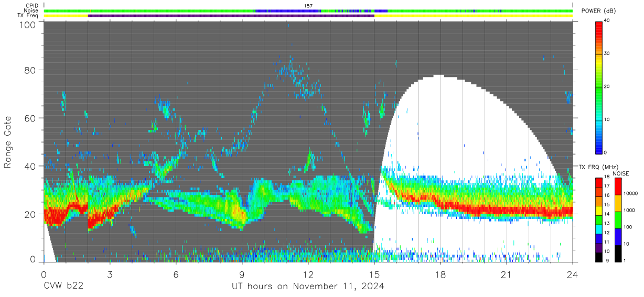Viewport: 644px width, 297px height.
Task: Click the 6 tick on the UT hours axis
Action: pos(176,274)
